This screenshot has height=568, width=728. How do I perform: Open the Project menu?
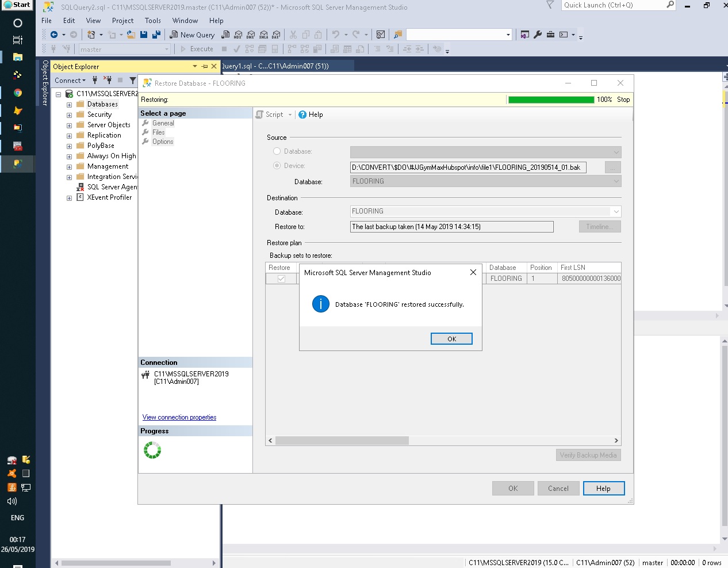[122, 21]
